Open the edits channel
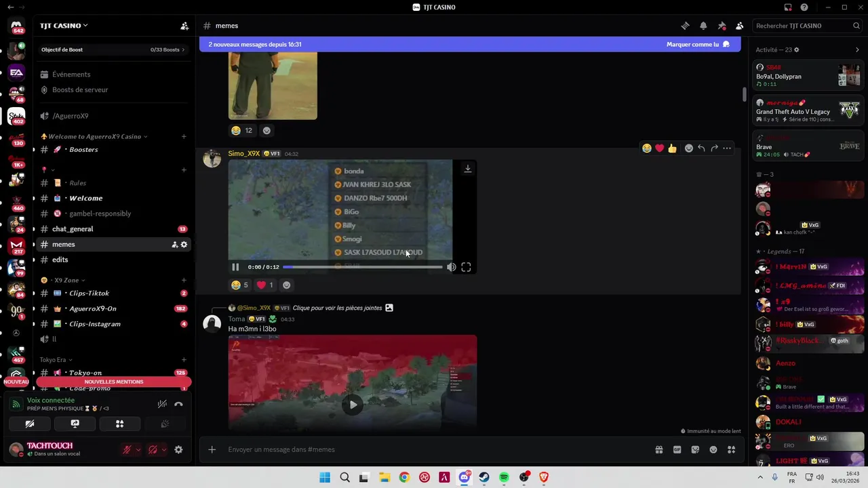The height and width of the screenshot is (488, 868). (x=113, y=260)
